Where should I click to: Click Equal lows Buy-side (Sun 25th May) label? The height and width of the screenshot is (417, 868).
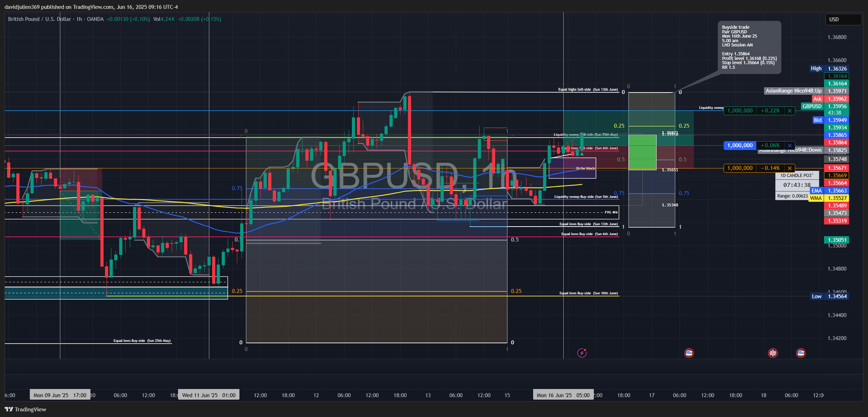tap(142, 341)
